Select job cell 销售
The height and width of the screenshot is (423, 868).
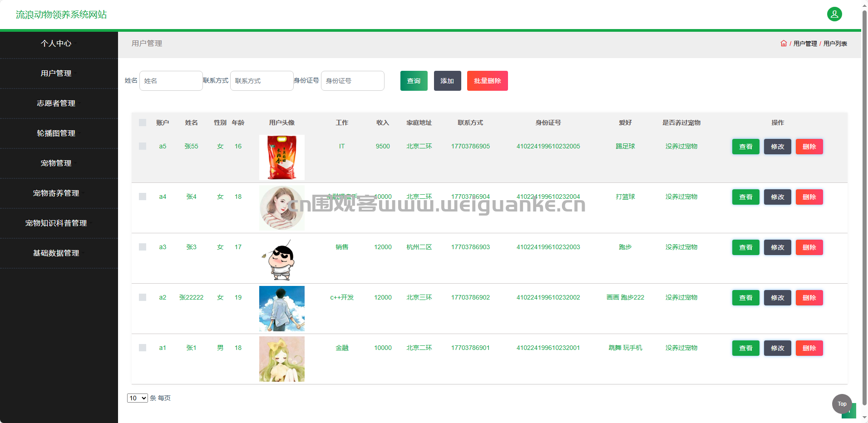click(x=342, y=247)
